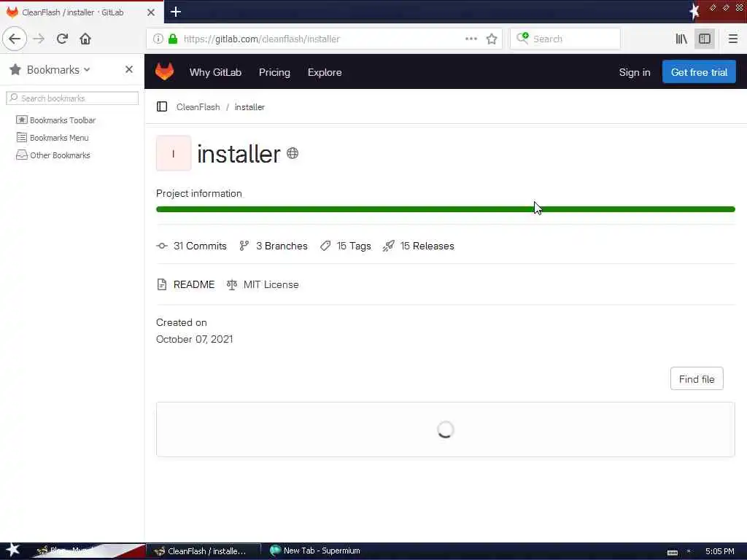
Task: Open the Why GitLab menu
Action: [215, 72]
